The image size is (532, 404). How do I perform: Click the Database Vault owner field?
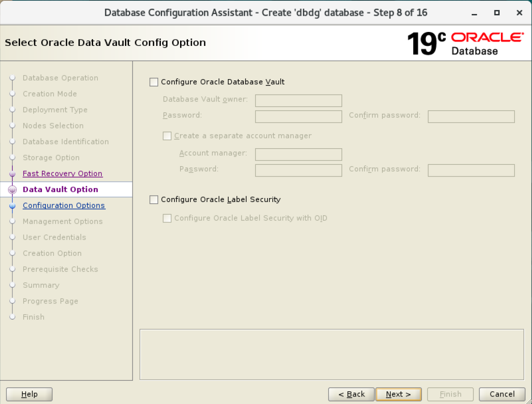299,101
